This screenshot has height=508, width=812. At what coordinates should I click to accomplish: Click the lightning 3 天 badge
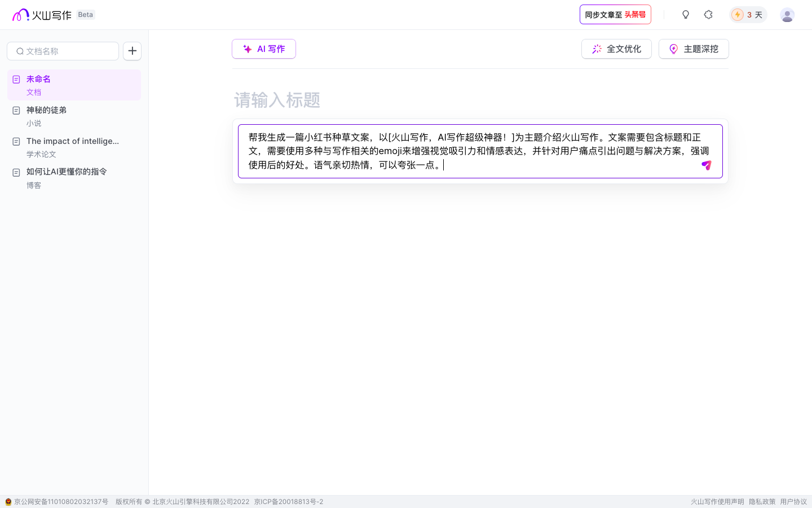(747, 15)
